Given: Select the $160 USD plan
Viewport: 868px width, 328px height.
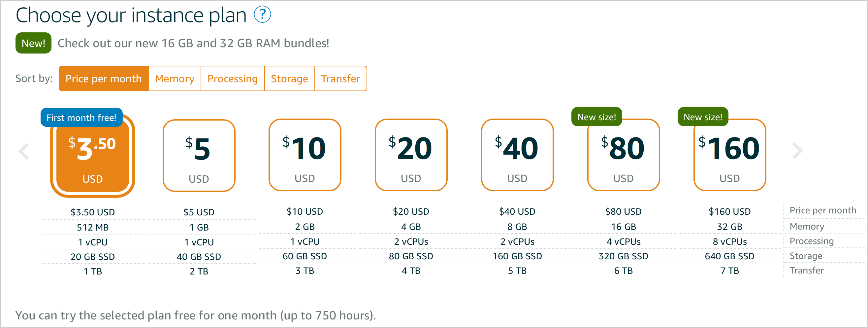Looking at the screenshot, I should click(729, 155).
